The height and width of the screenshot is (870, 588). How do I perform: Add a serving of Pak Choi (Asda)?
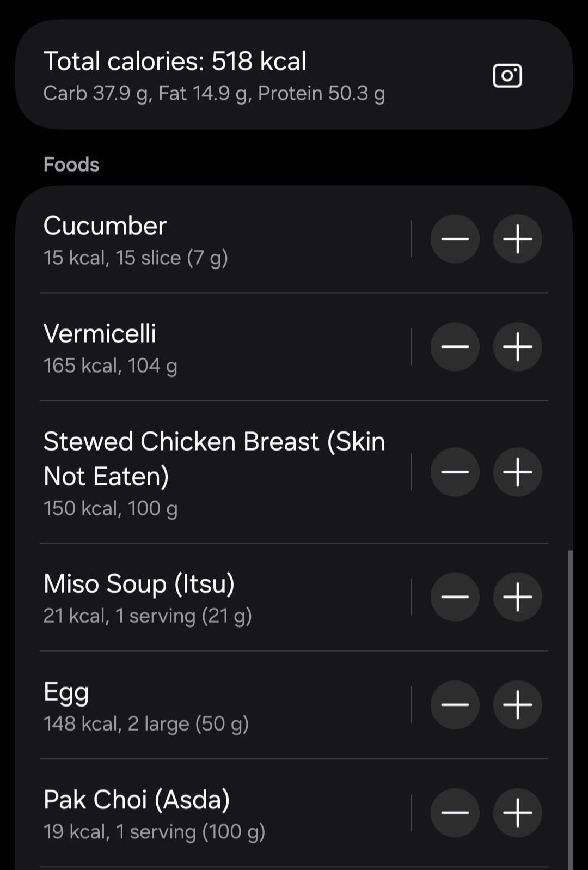click(x=517, y=812)
